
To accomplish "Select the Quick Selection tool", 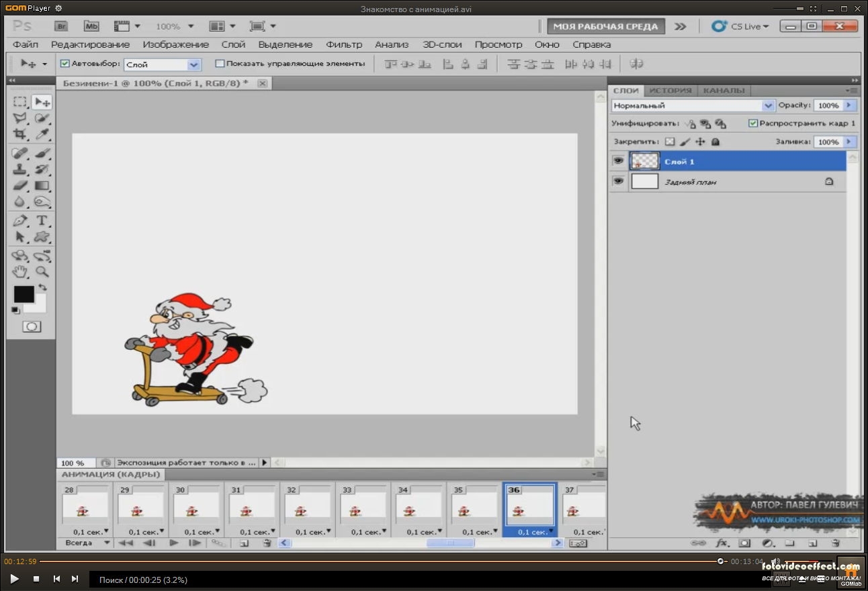I will tap(42, 118).
